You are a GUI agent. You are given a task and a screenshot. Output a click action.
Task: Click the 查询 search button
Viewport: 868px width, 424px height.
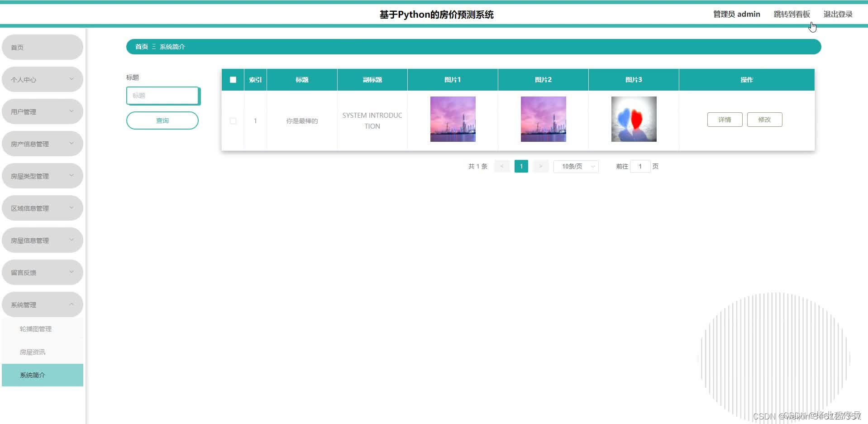coord(162,120)
